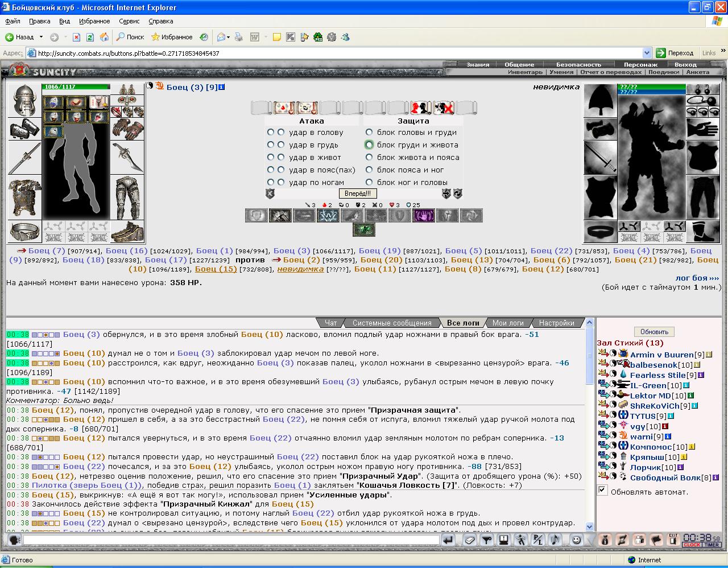Open the лог боя link

click(x=697, y=278)
